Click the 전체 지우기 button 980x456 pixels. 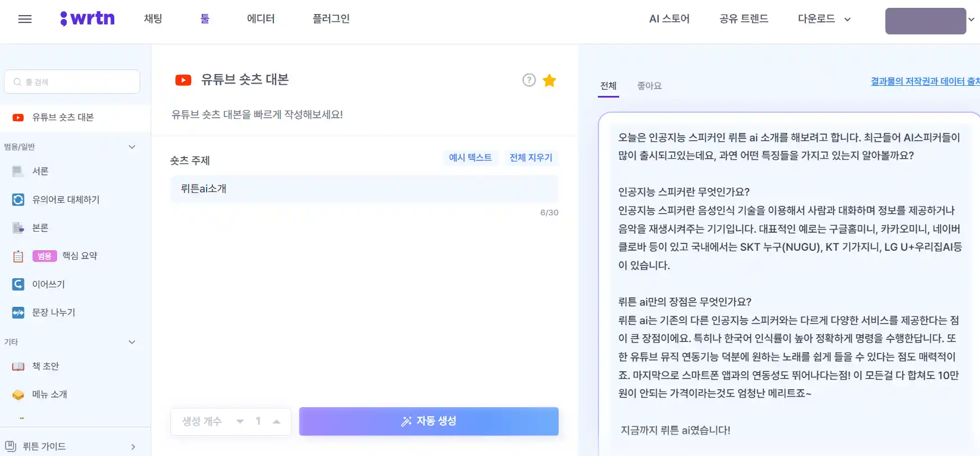tap(531, 158)
